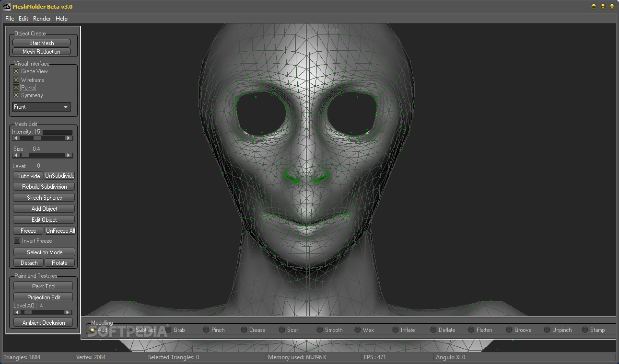Select the Crease radio button
This screenshot has width=619, height=364.
click(244, 330)
